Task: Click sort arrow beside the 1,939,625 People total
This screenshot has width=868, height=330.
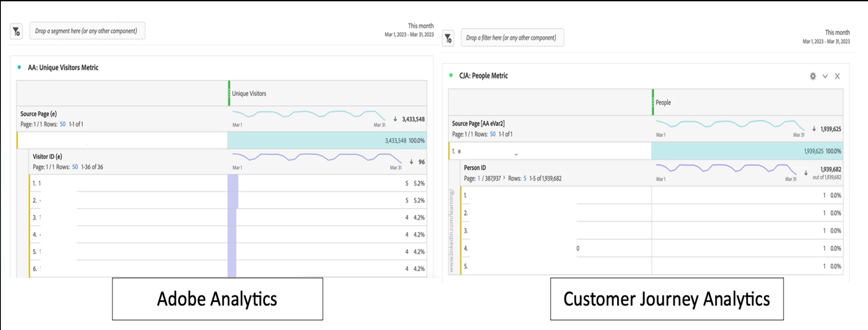Action: pos(814,129)
